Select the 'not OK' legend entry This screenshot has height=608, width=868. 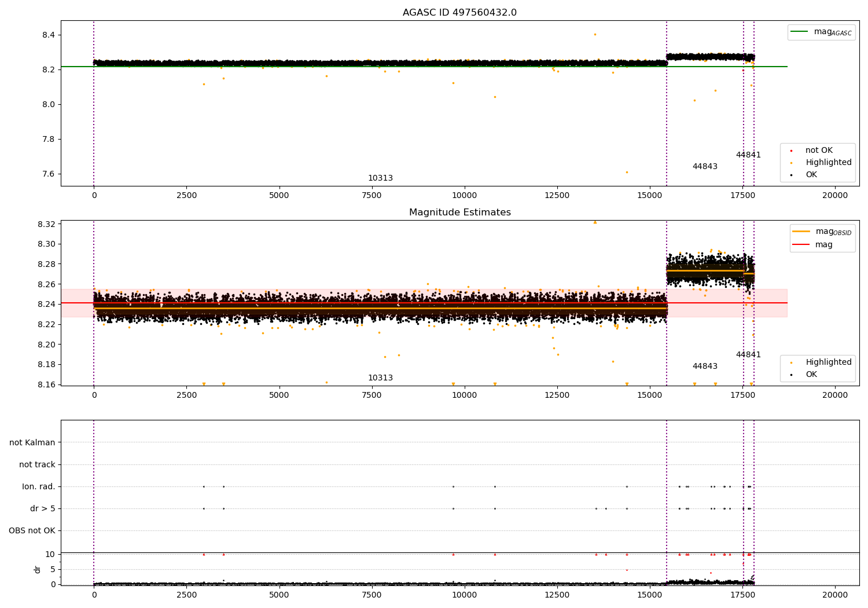coord(819,151)
